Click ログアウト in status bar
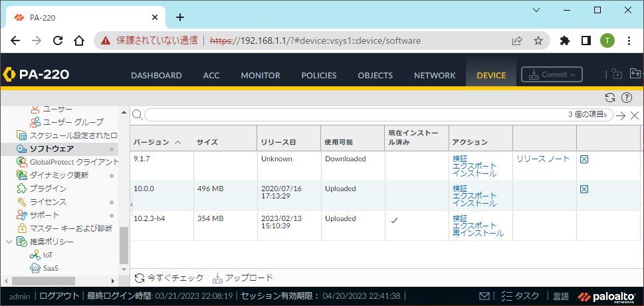The image size is (644, 306). click(x=59, y=296)
